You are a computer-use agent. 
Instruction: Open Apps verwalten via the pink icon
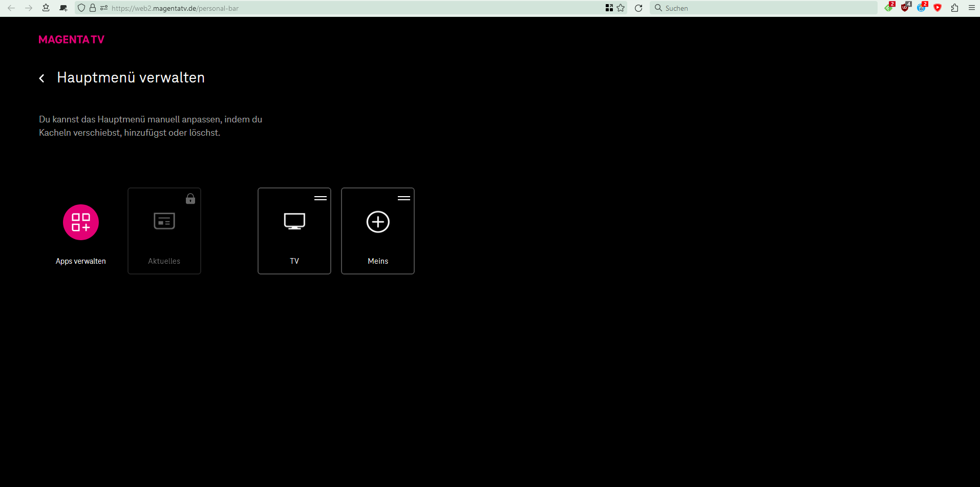81,222
